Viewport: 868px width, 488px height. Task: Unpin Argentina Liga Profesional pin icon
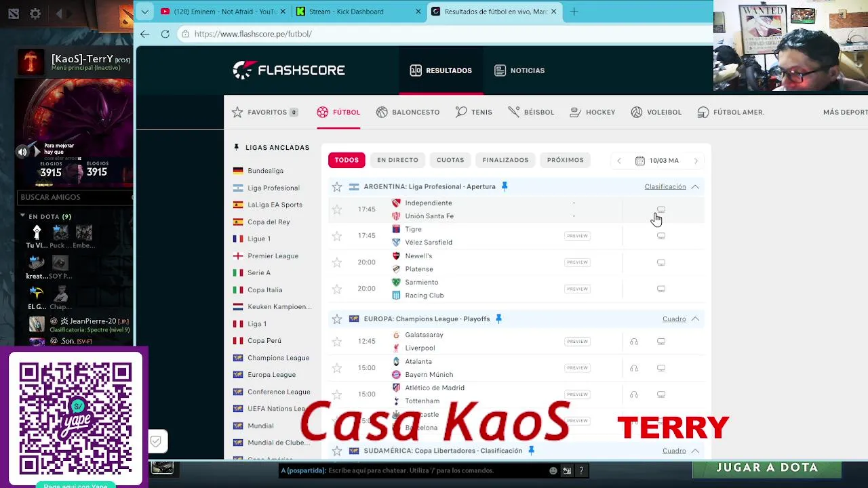click(x=505, y=186)
